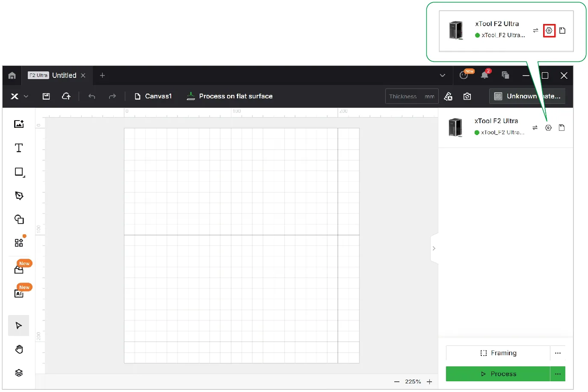This screenshot has height=392, width=588.
Task: Start Framing
Action: click(498, 353)
